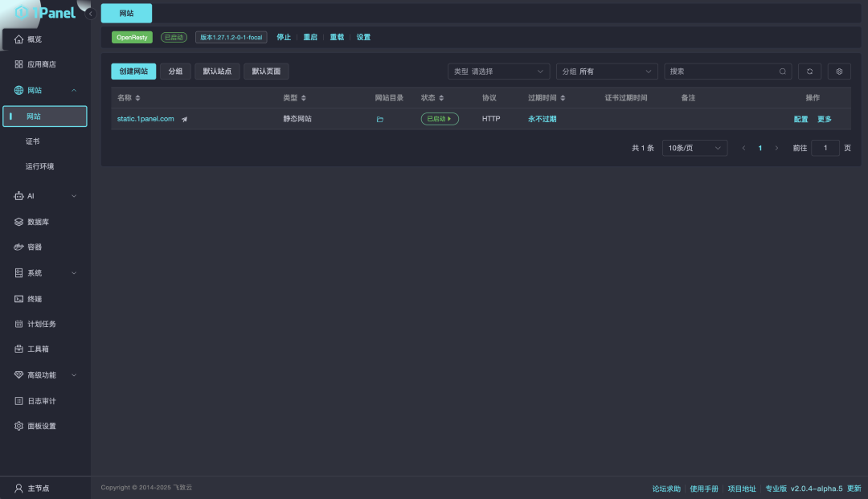The image size is (868, 499).
Task: Sort the table by 名称 column arrows
Action: (137, 98)
